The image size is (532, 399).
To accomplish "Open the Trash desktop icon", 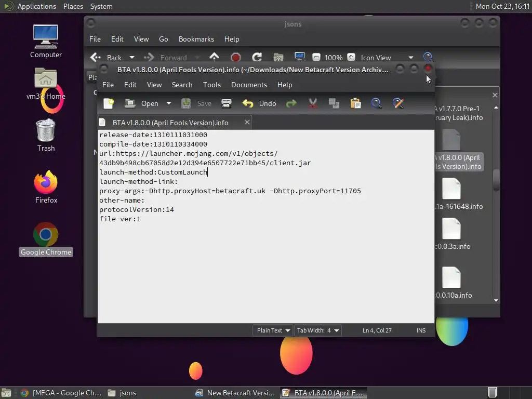I will click(x=46, y=135).
